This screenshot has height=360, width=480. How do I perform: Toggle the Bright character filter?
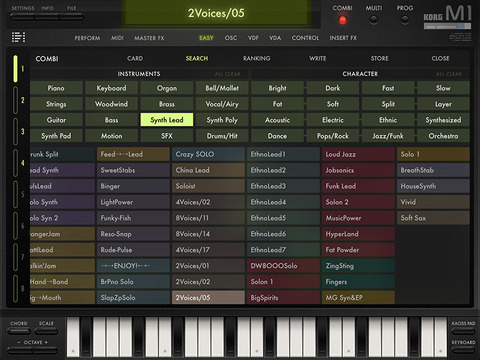point(277,88)
